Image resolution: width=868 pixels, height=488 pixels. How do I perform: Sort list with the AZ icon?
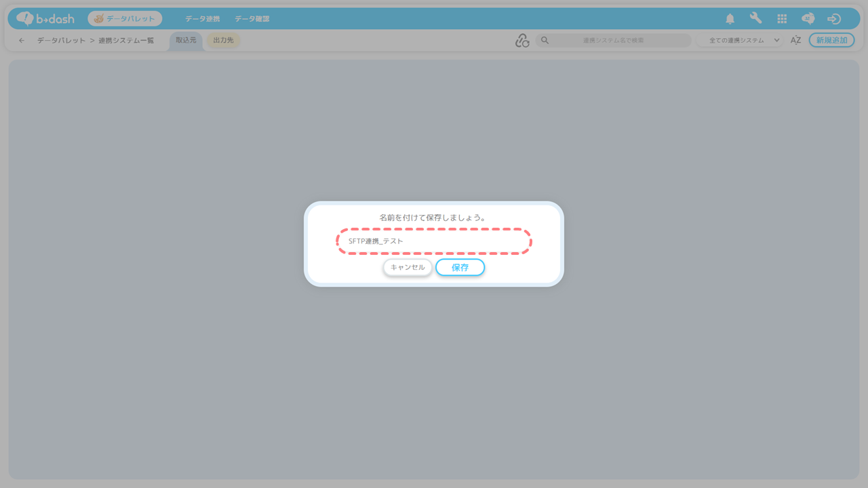(x=795, y=41)
